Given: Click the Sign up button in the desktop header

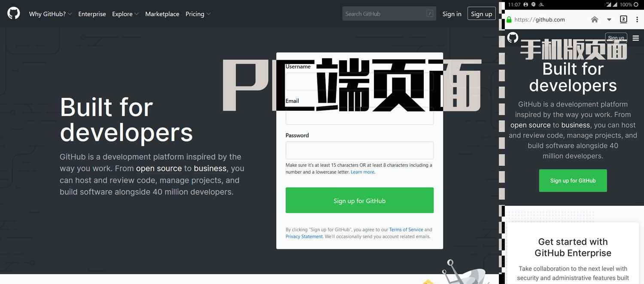Looking at the screenshot, I should click(x=482, y=14).
